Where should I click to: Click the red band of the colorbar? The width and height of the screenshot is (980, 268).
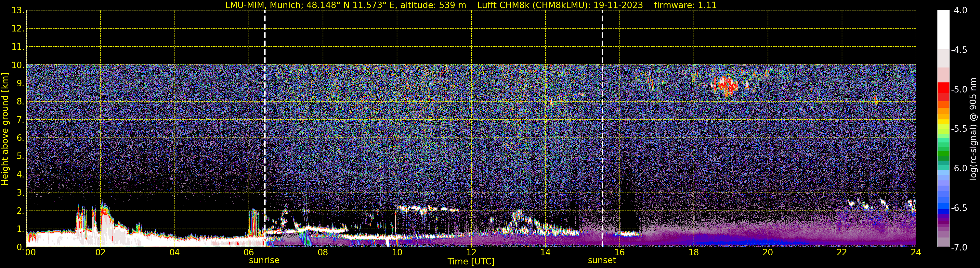pos(944,88)
